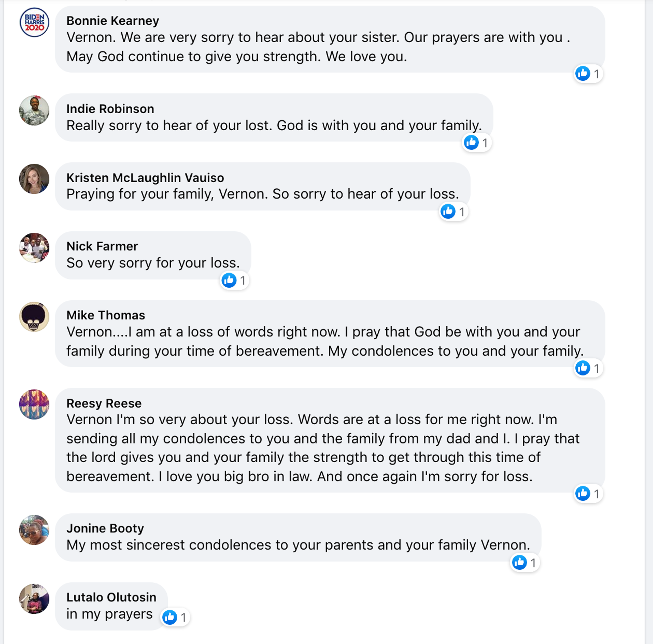Click the Indie Robinson name link
The width and height of the screenshot is (653, 644).
tap(110, 109)
